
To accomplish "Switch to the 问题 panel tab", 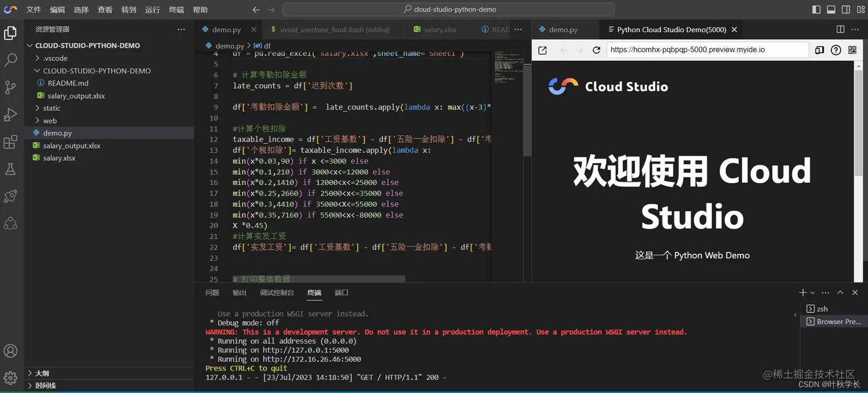I will [x=212, y=293].
